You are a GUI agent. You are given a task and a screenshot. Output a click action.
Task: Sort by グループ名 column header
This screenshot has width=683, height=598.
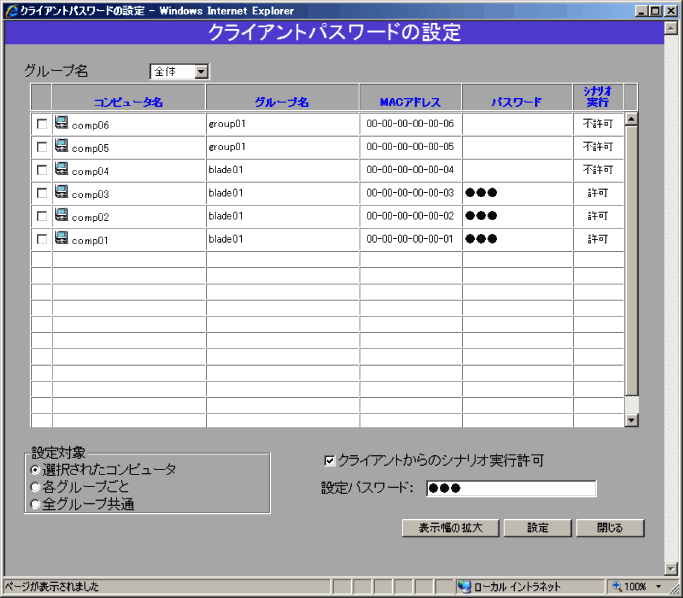pyautogui.click(x=281, y=102)
